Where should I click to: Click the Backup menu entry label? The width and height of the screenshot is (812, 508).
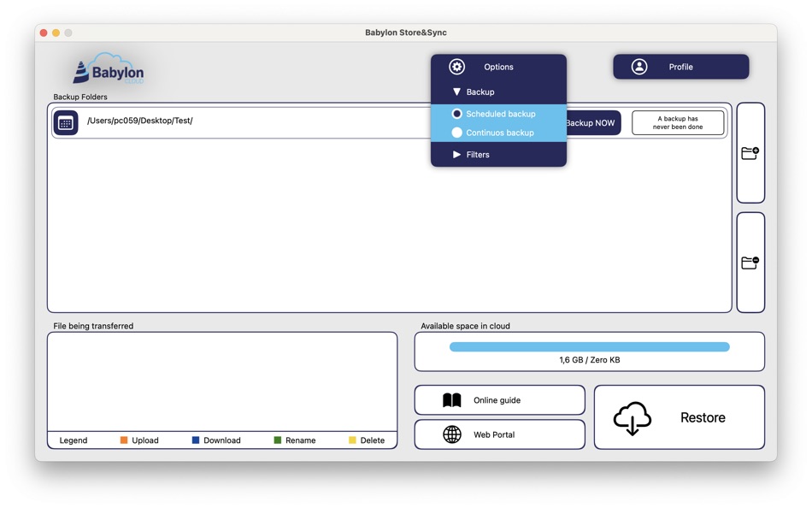coord(480,92)
